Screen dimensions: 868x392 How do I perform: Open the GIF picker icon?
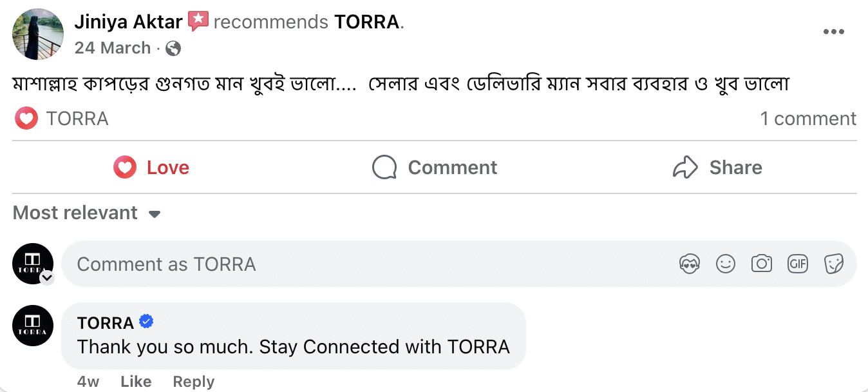click(x=798, y=264)
